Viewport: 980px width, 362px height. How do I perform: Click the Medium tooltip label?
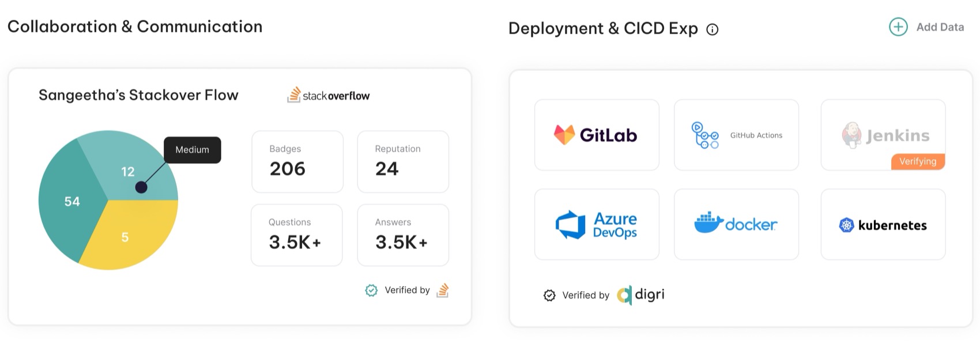pyautogui.click(x=192, y=150)
